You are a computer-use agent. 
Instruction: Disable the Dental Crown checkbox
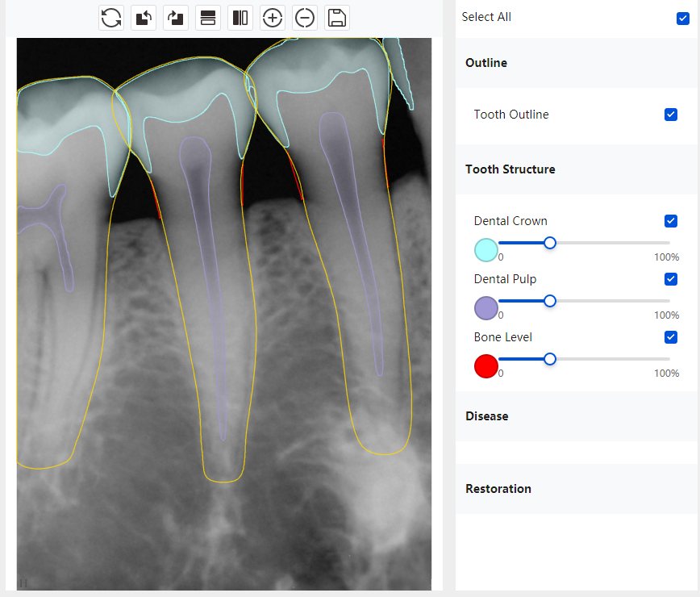tap(670, 221)
